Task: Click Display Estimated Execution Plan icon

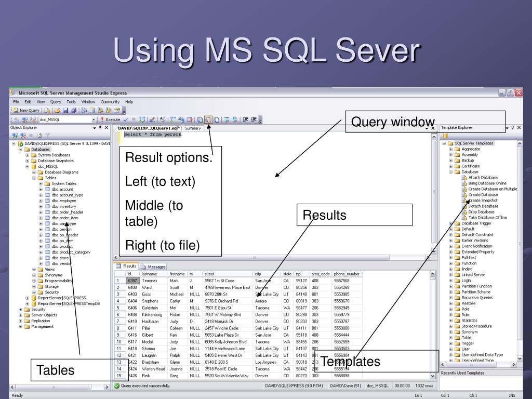Action: click(x=142, y=119)
